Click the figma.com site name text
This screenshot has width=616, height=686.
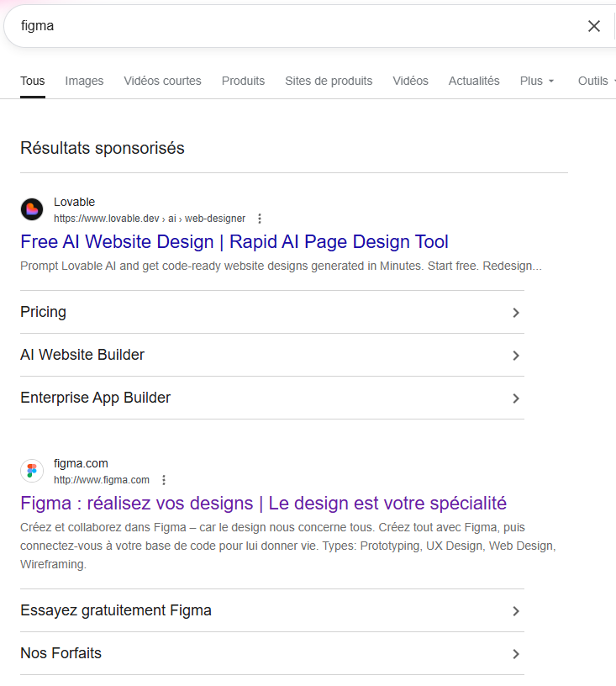pyautogui.click(x=81, y=463)
